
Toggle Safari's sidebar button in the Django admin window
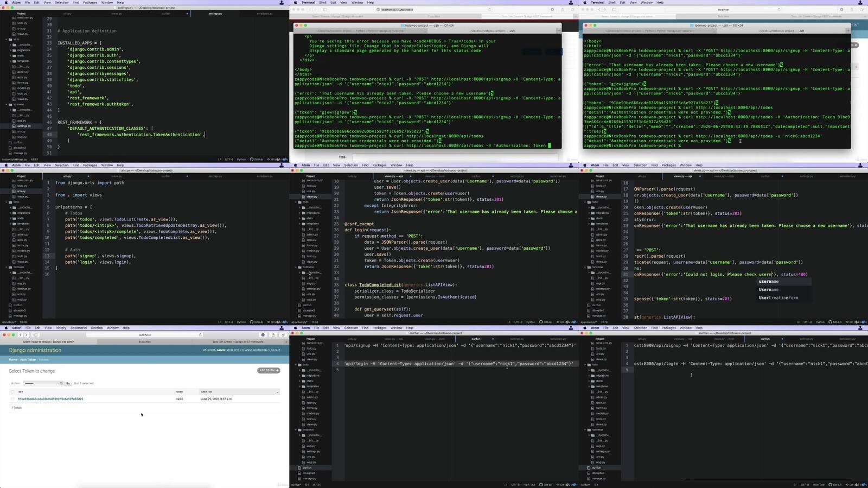click(36, 335)
